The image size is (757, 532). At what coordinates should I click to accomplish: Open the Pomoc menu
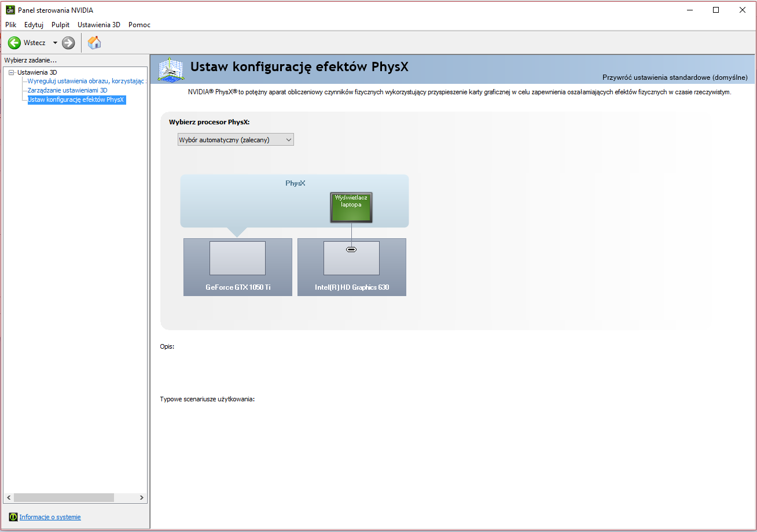(x=139, y=25)
